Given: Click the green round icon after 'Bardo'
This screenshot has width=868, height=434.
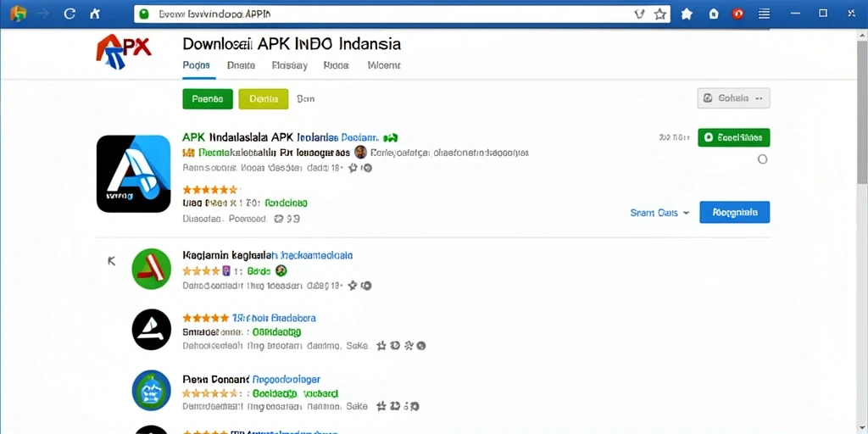Looking at the screenshot, I should click(x=281, y=270).
